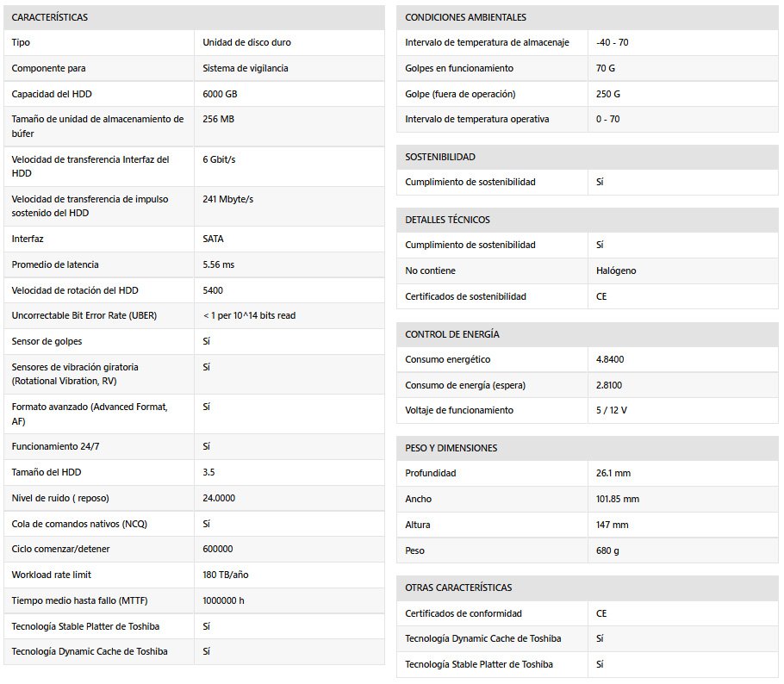Select the '6000 GB' capacity value
Screen dimensions: 784x684
(219, 94)
